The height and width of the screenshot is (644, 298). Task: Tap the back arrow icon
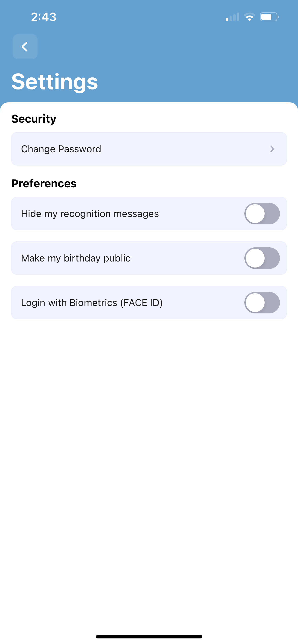click(25, 47)
